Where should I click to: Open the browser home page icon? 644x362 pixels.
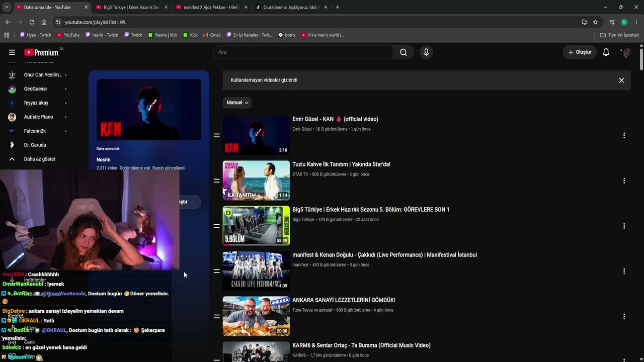44,22
